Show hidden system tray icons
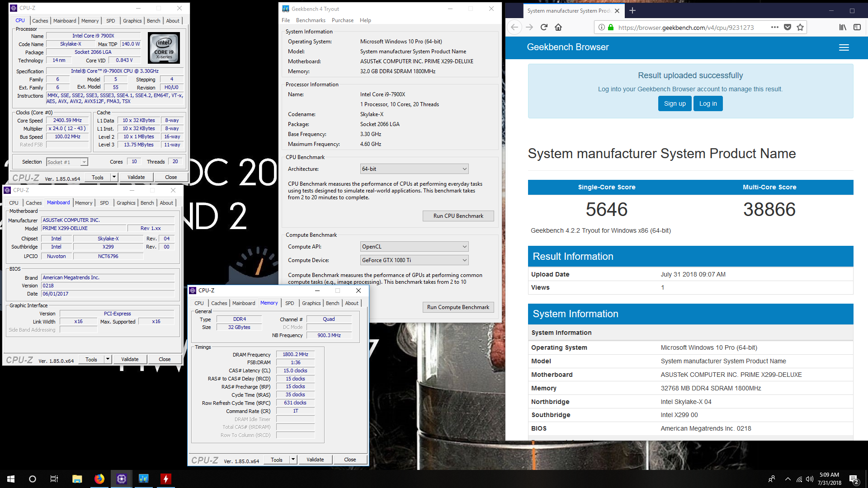The width and height of the screenshot is (868, 488). (788, 479)
